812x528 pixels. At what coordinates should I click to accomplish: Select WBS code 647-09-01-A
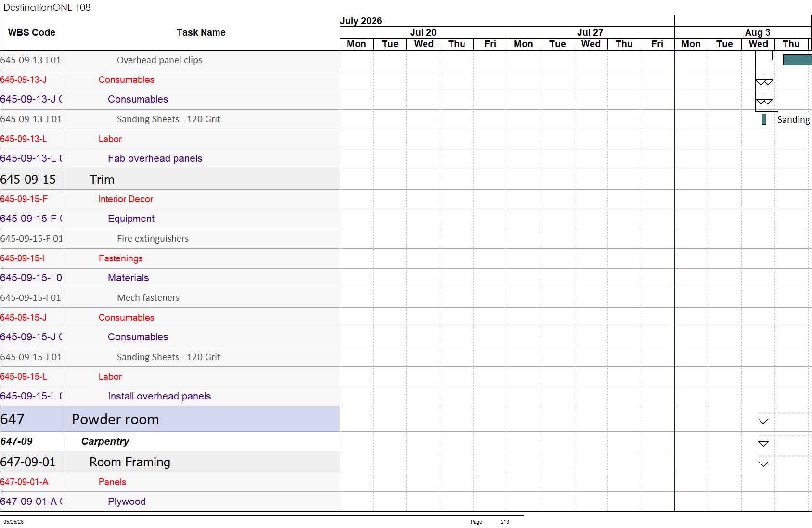[31, 482]
